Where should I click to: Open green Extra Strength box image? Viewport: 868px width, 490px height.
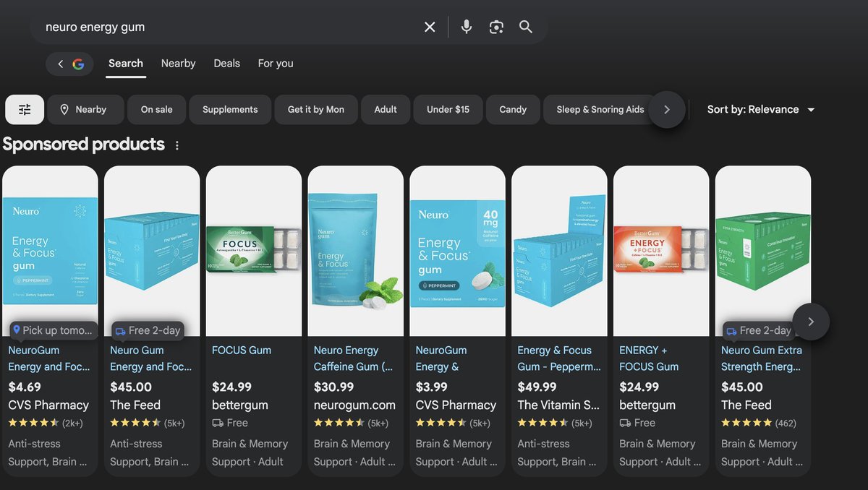pyautogui.click(x=763, y=251)
